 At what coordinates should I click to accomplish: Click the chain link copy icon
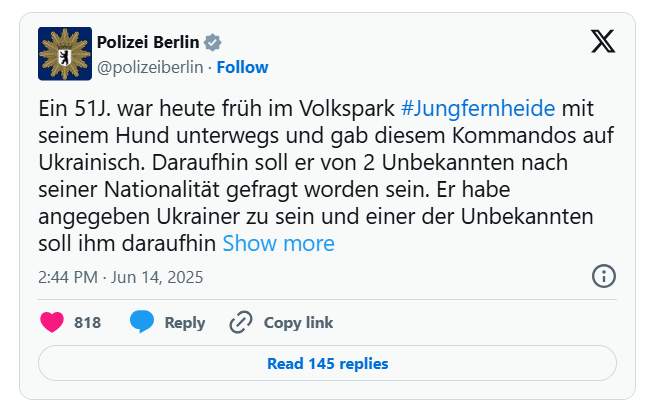(x=241, y=322)
